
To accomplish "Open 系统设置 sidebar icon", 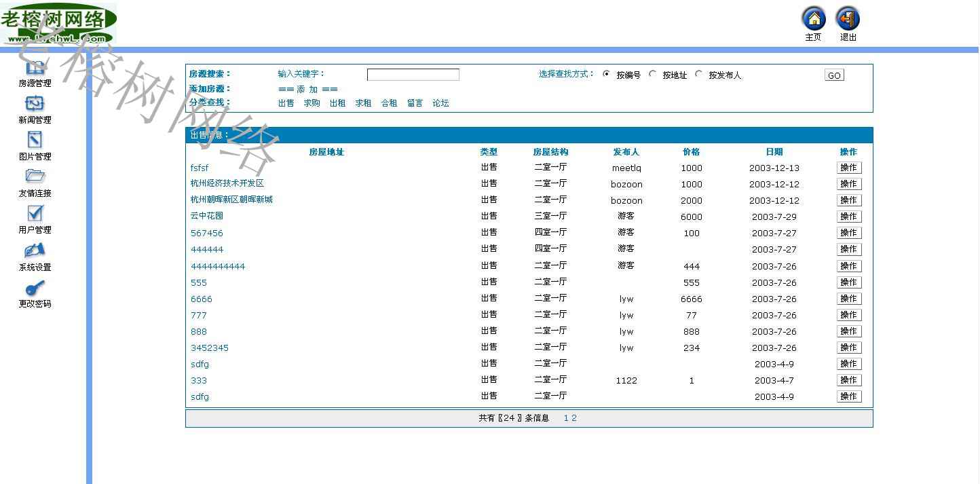I will coord(35,250).
